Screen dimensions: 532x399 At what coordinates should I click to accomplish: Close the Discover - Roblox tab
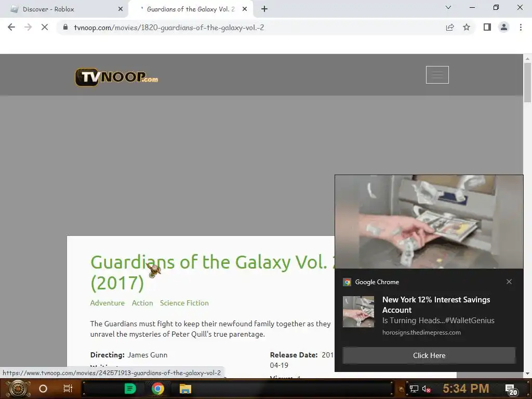tap(121, 9)
